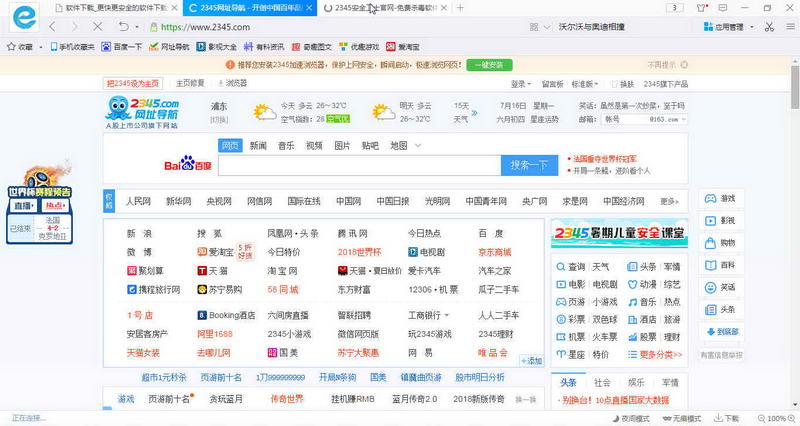This screenshot has height=426, width=800.
Task: Click the 头条 sidebar shortcut
Action: 720,310
